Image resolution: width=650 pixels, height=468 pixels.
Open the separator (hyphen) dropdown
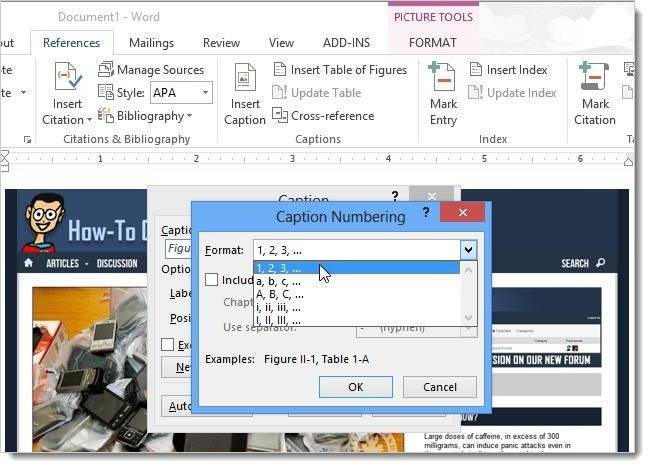[x=469, y=328]
